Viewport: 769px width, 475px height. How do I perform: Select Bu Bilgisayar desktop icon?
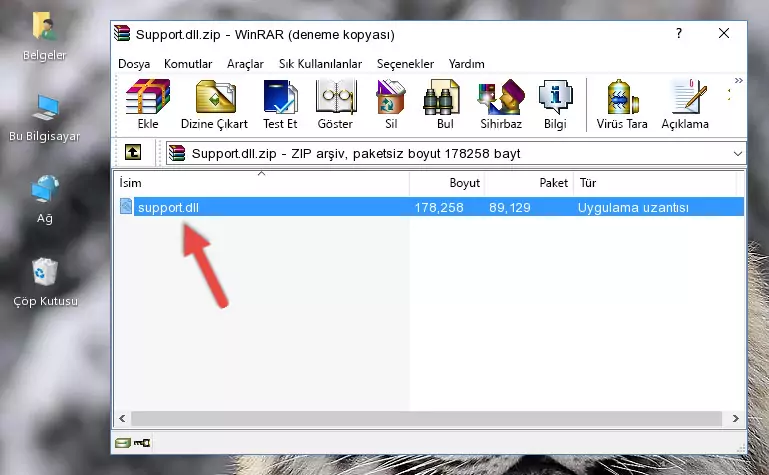46,107
